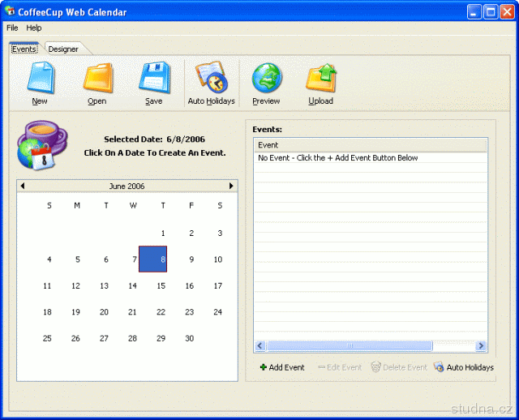Click the Delete Event button
The width and height of the screenshot is (519, 420).
[399, 367]
